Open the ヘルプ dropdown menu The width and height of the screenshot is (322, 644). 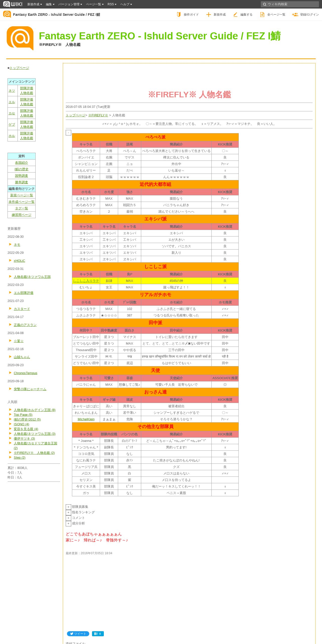[x=126, y=4]
